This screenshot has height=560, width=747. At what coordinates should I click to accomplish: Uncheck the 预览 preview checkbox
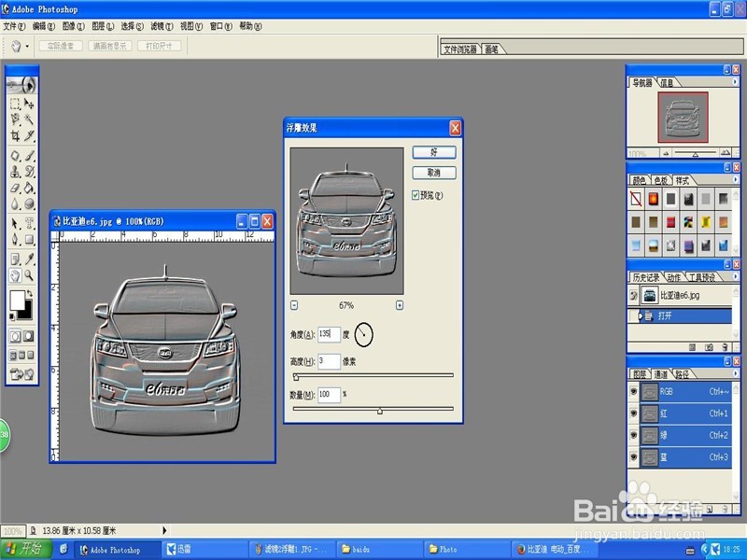(x=416, y=195)
